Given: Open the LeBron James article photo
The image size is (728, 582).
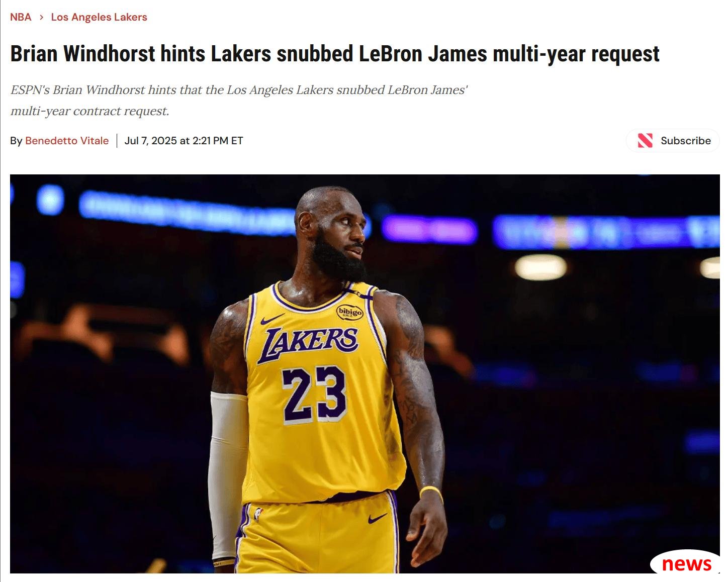Looking at the screenshot, I should pos(365,374).
